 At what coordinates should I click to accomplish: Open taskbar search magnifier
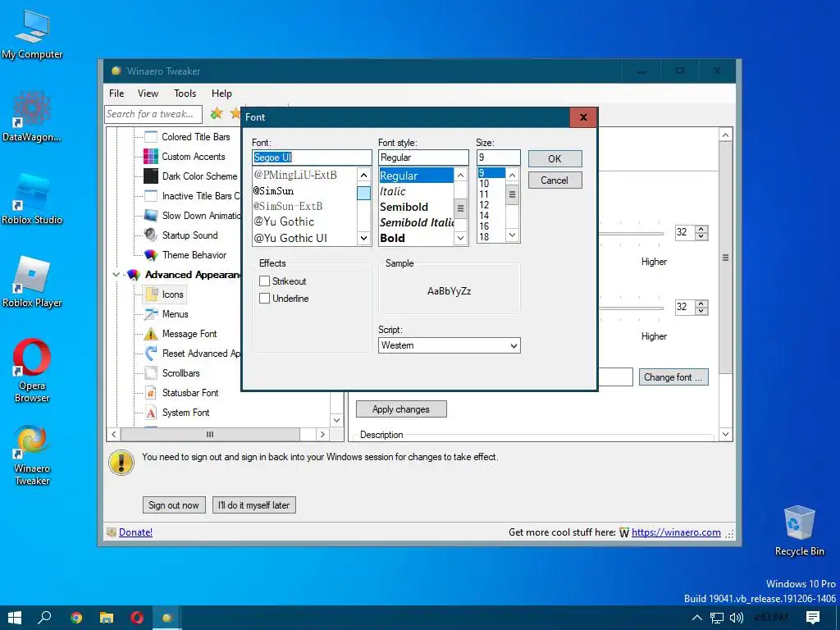[45, 618]
